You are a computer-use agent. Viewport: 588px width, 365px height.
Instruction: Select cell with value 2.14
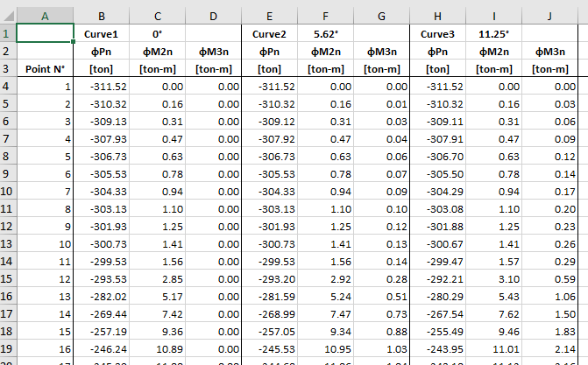click(549, 349)
